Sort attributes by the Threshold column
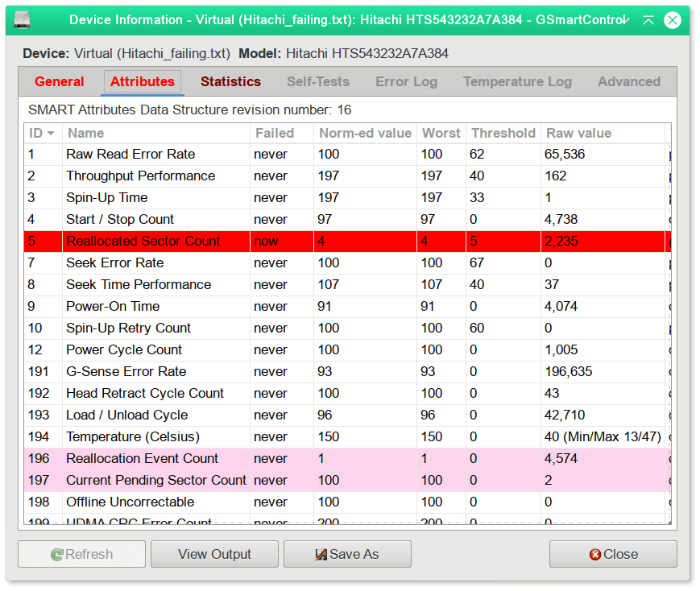Image resolution: width=700 pixels, height=591 pixels. (x=503, y=133)
